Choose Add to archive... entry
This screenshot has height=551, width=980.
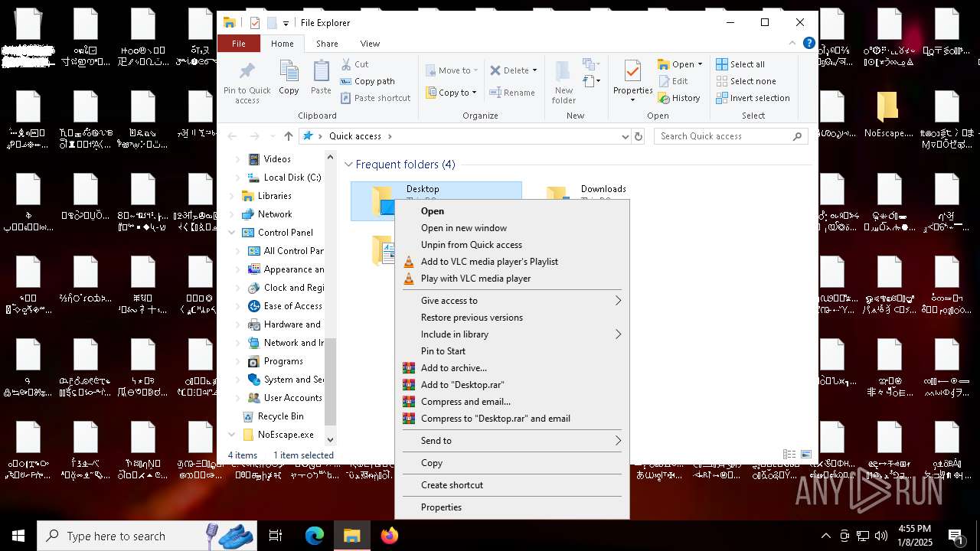pyautogui.click(x=511, y=368)
